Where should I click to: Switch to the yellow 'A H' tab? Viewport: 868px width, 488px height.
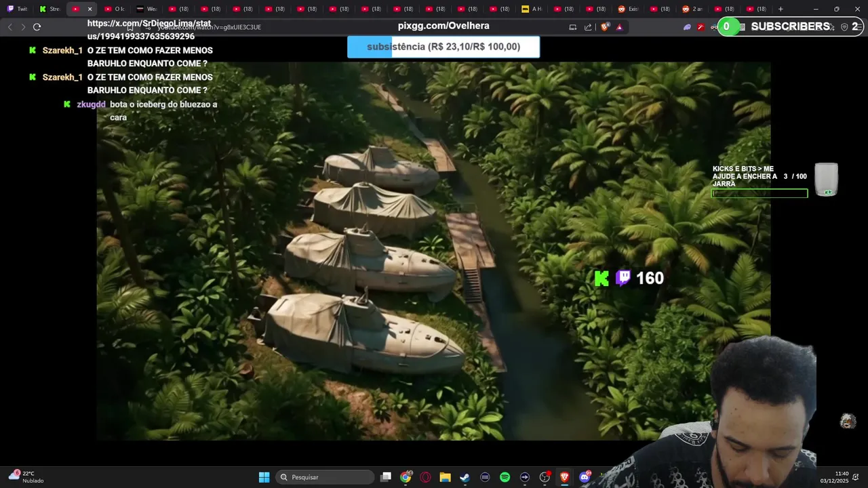tap(532, 9)
